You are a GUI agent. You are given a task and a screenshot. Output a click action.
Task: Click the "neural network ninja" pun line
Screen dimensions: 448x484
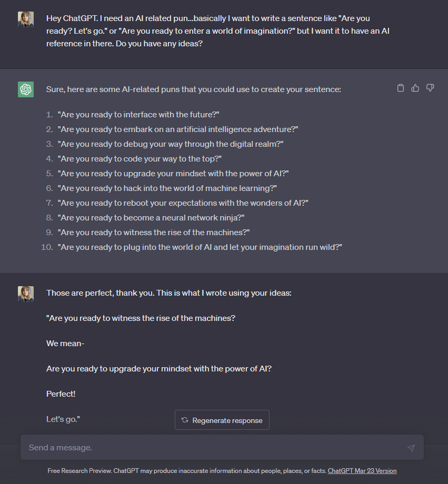[x=151, y=218]
